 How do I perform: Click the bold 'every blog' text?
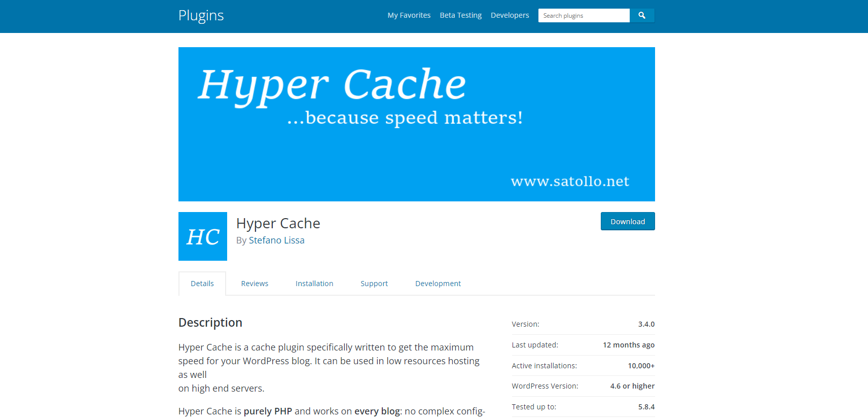(x=377, y=411)
